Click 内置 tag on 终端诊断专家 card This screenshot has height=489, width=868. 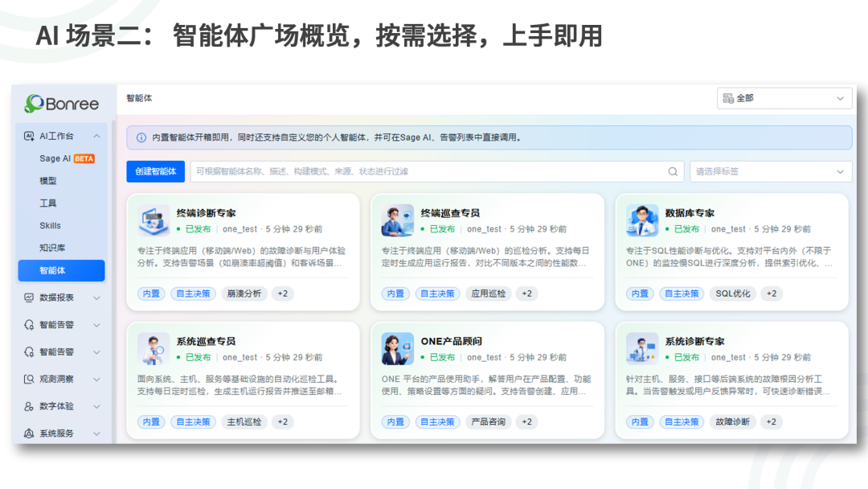151,294
